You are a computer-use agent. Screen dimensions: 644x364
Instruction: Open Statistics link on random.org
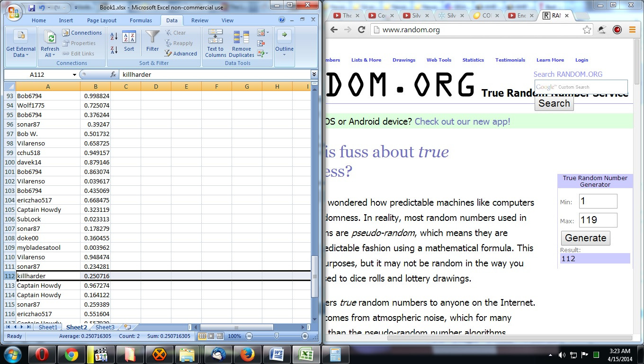473,60
